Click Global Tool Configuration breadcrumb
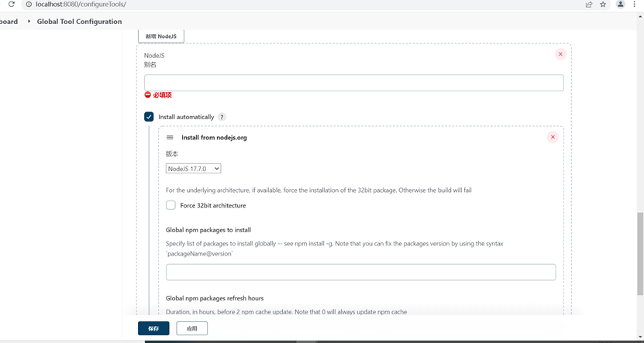The height and width of the screenshot is (343, 644). (x=79, y=22)
